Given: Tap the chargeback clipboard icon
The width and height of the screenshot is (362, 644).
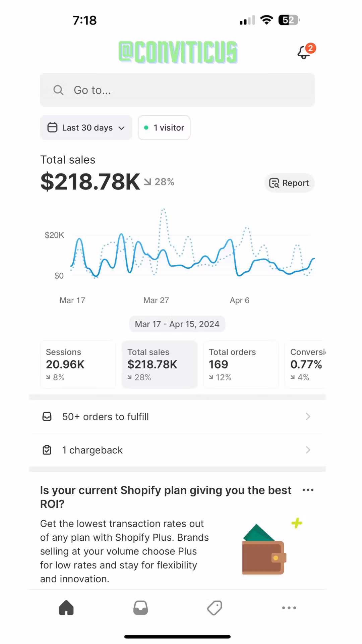Looking at the screenshot, I should coord(47,450).
